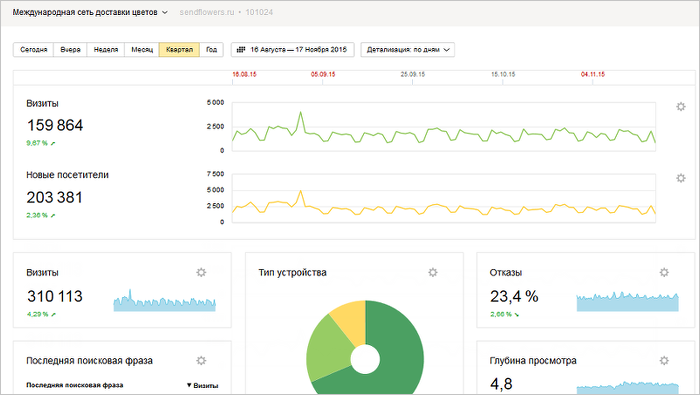Open the Международная сеть доставки цветов dropdown
Viewport: 700px width, 396px height.
tap(90, 13)
